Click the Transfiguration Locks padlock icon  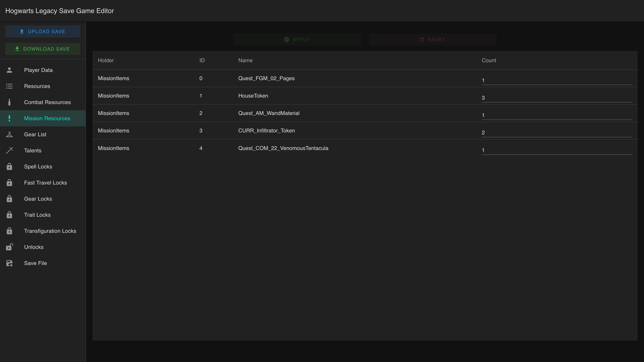pos(9,231)
